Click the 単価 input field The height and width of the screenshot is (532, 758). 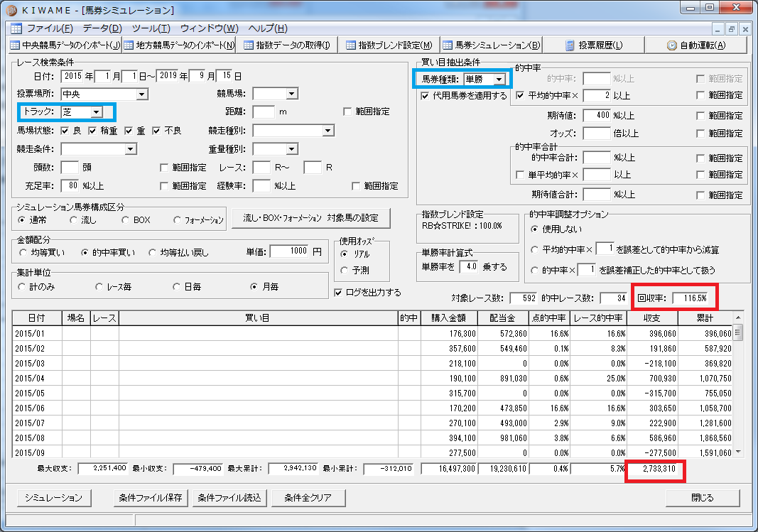point(289,251)
